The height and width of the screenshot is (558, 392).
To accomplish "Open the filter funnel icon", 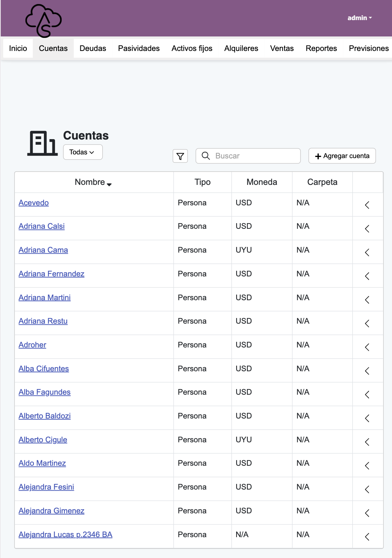I will (x=180, y=156).
